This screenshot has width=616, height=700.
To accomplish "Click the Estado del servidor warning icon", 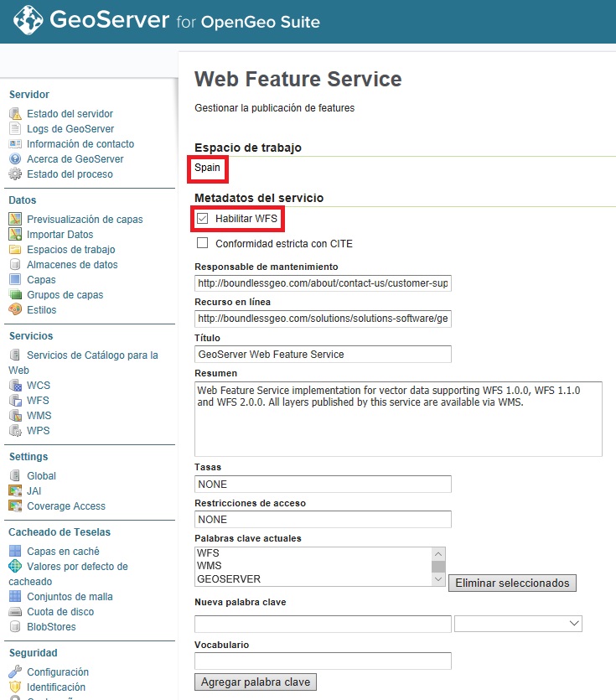I will click(15, 113).
